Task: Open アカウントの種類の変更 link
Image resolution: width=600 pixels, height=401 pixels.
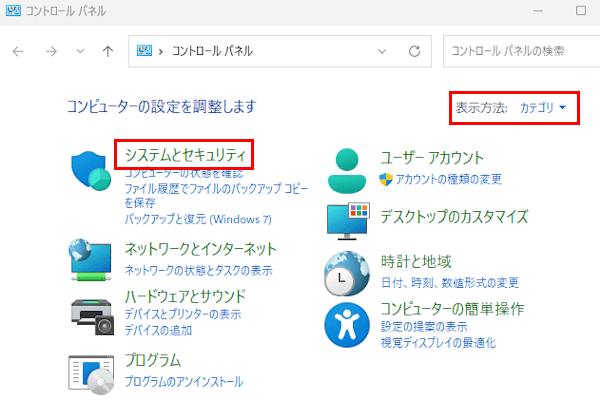Action: coord(448,178)
